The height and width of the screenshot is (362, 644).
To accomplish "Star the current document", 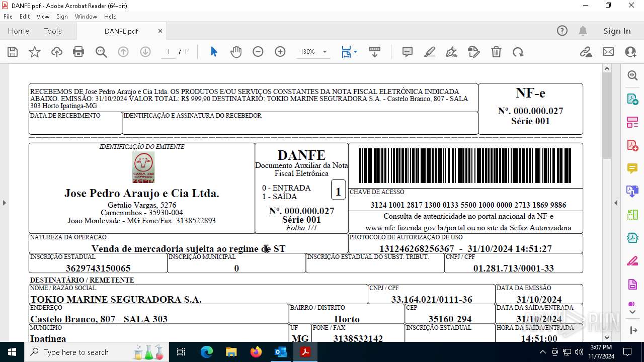I will click(35, 52).
